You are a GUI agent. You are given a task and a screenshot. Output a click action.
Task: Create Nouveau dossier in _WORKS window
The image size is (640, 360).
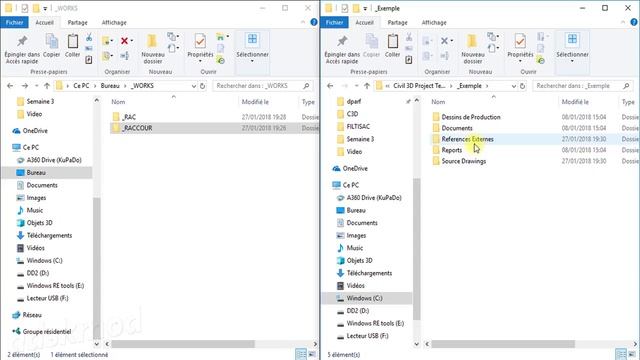click(153, 49)
